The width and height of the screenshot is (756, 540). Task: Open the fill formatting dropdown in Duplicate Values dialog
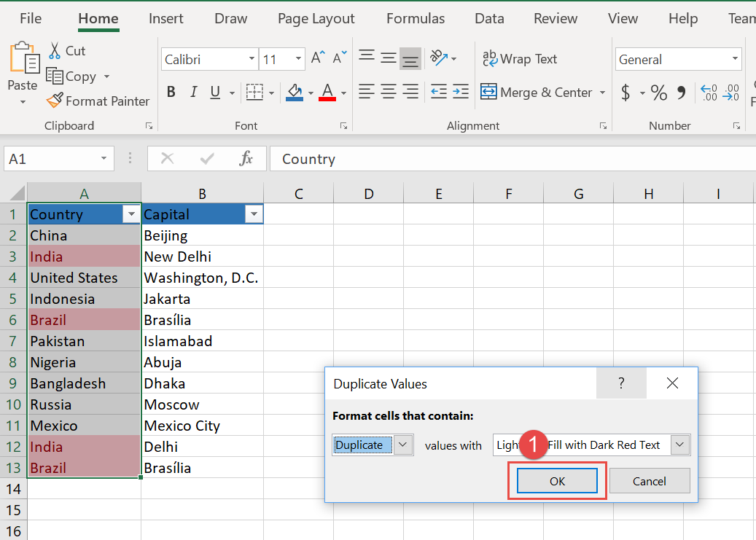(679, 445)
